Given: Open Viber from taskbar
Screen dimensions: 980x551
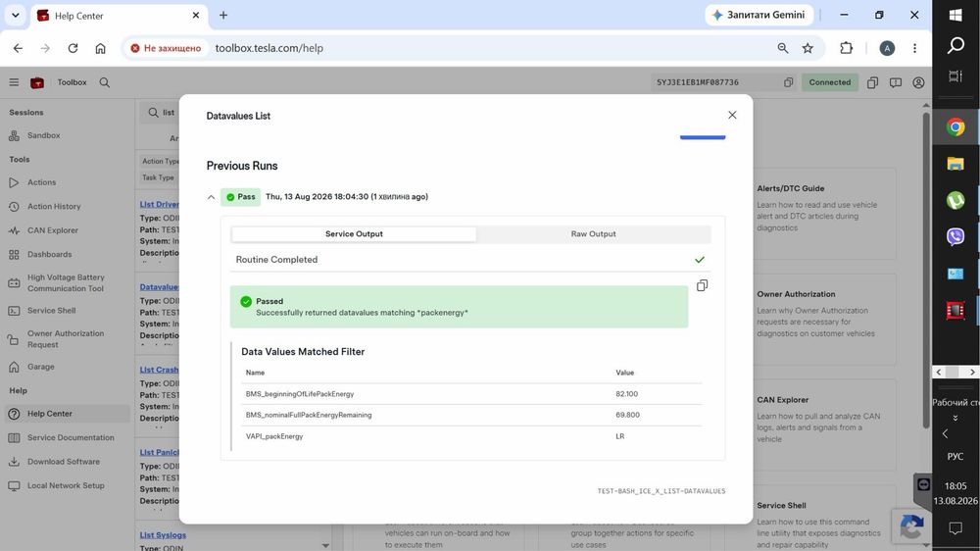Looking at the screenshot, I should click(x=955, y=236).
